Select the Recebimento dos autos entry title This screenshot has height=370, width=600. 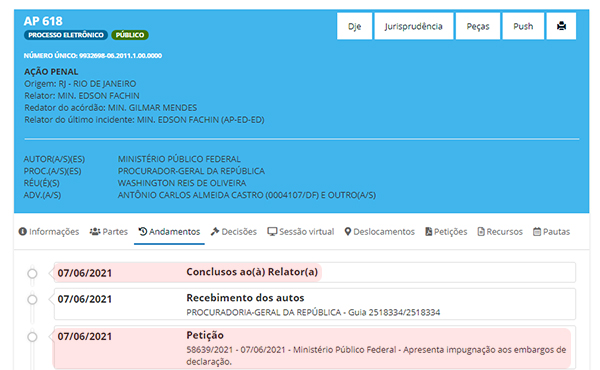(x=245, y=298)
